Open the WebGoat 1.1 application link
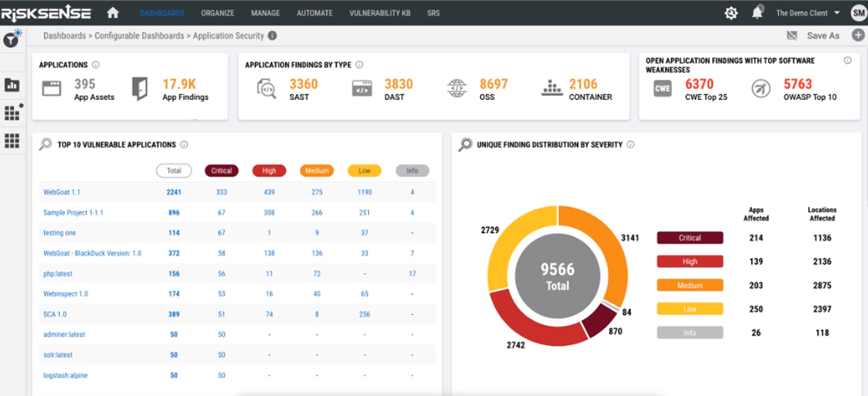 click(x=62, y=192)
